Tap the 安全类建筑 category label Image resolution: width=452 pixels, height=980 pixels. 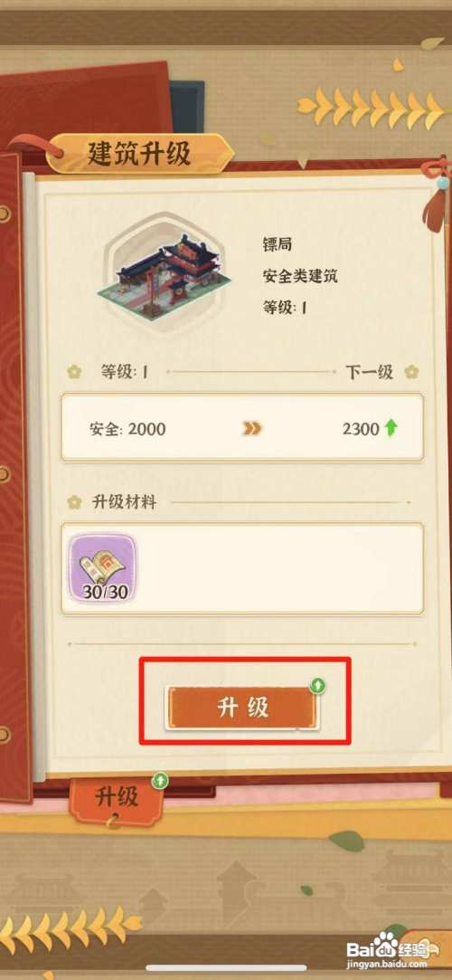click(x=300, y=275)
